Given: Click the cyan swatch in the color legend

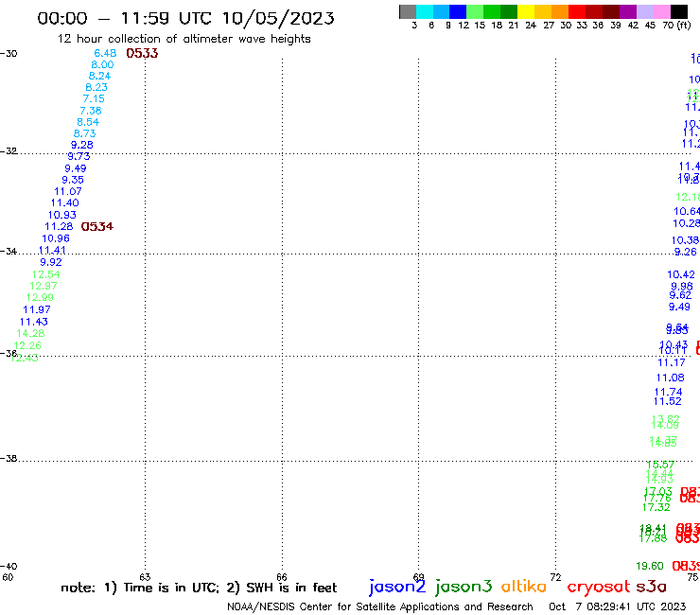Looking at the screenshot, I should [425, 11].
